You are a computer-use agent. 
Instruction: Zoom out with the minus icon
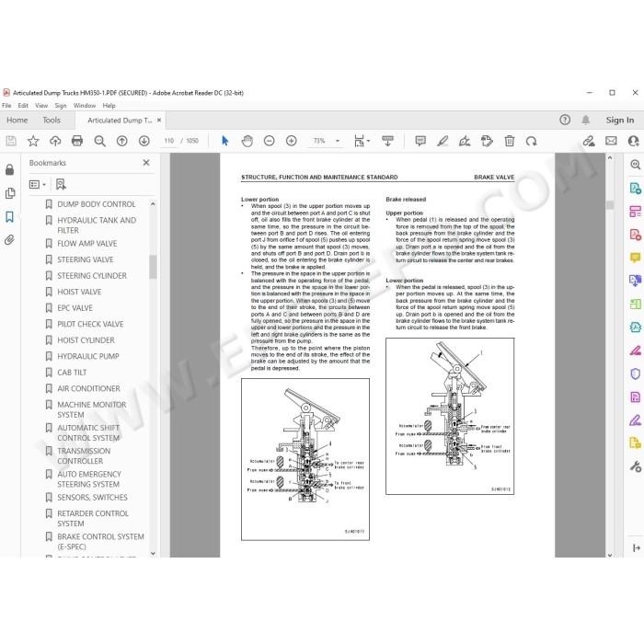(x=269, y=141)
